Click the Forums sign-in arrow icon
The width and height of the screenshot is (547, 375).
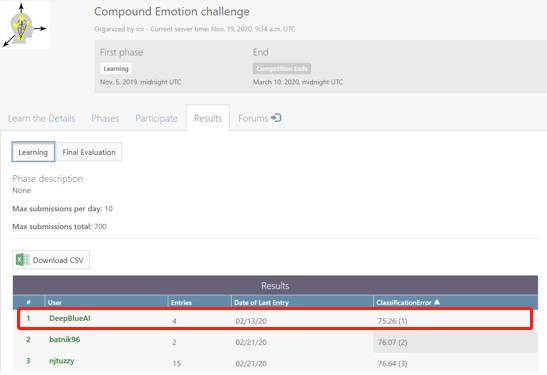click(276, 118)
